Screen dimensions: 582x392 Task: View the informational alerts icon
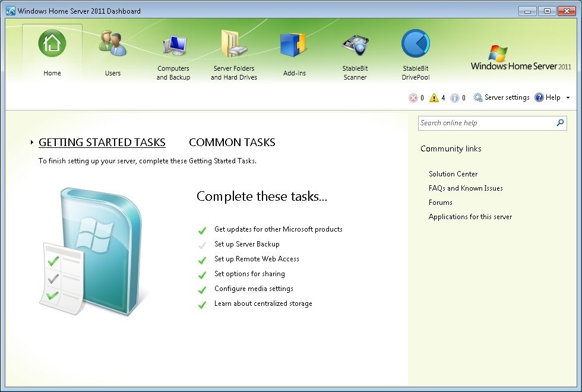point(454,97)
